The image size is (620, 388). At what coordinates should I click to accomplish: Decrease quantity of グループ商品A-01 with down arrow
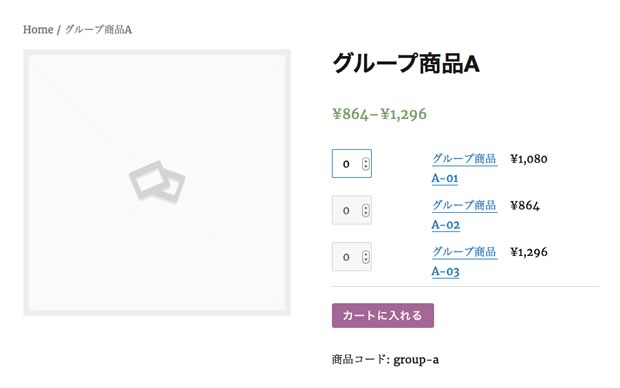coord(366,167)
